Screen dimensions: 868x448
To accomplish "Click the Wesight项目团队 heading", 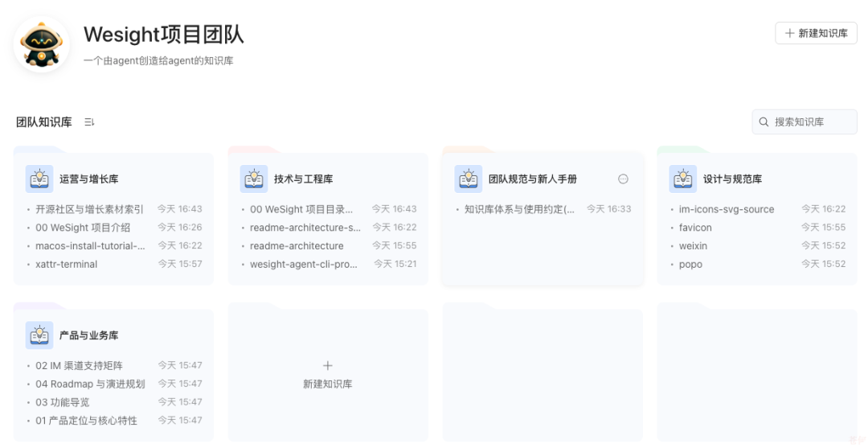I will (x=164, y=35).
